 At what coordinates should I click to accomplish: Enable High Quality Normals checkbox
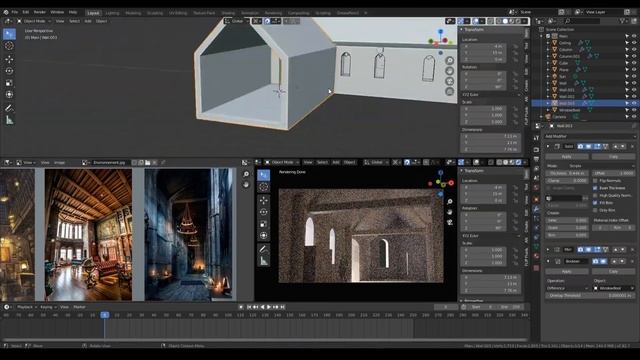(x=595, y=195)
